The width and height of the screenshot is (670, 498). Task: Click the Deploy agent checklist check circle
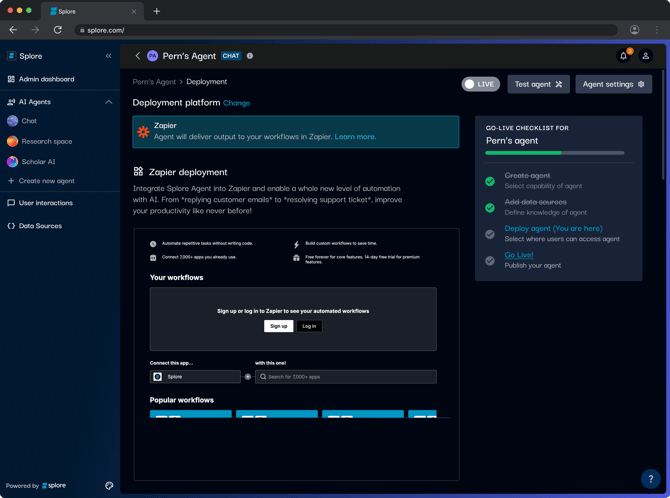click(x=490, y=234)
